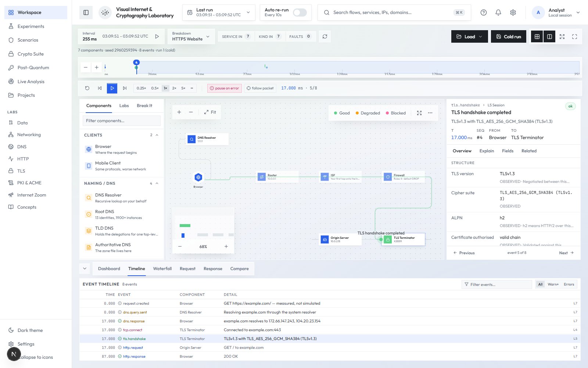The width and height of the screenshot is (588, 368).
Task: Open the Last run dropdown
Action: [x=219, y=13]
